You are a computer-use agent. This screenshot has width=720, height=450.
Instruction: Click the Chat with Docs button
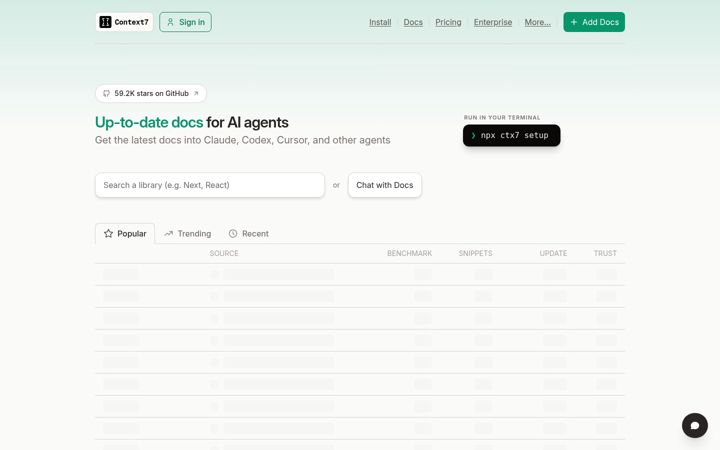pos(385,185)
